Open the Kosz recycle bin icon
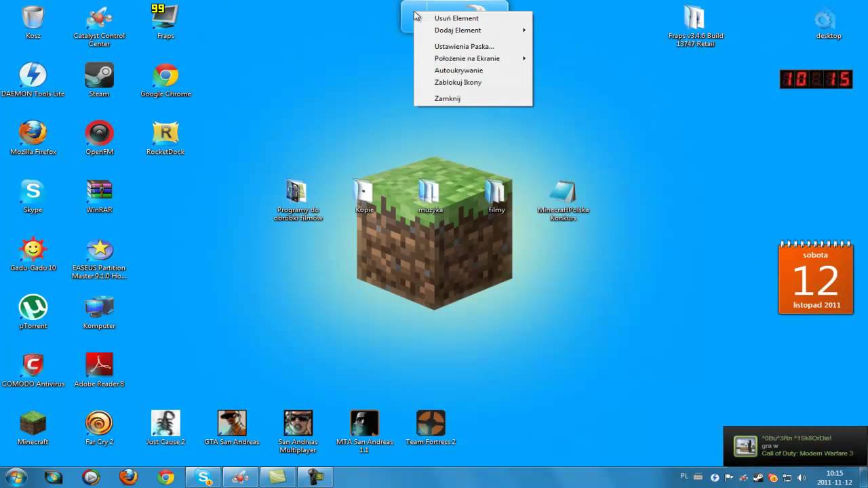 tap(33, 22)
